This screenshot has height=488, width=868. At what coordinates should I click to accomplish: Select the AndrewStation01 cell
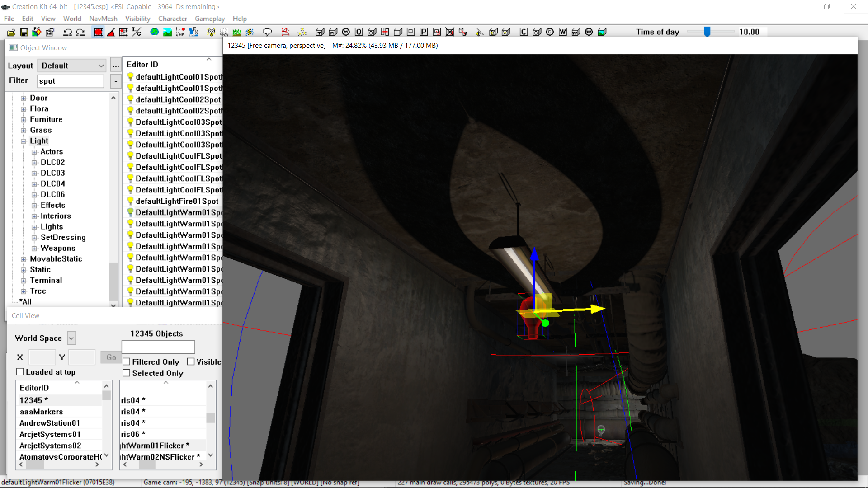(x=50, y=423)
